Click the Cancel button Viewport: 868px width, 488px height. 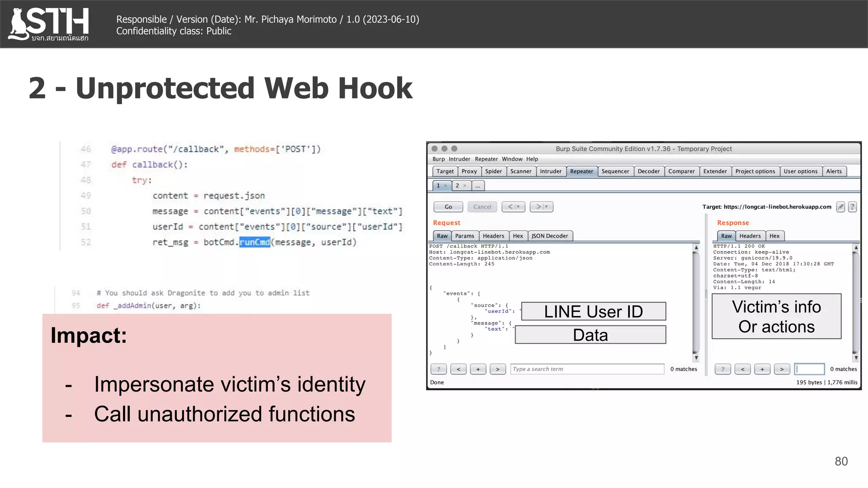point(482,207)
